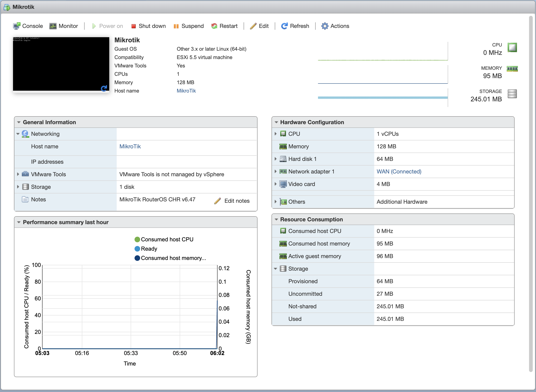
Task: Click the memory stick icon beside 95 MB
Action: pos(512,69)
